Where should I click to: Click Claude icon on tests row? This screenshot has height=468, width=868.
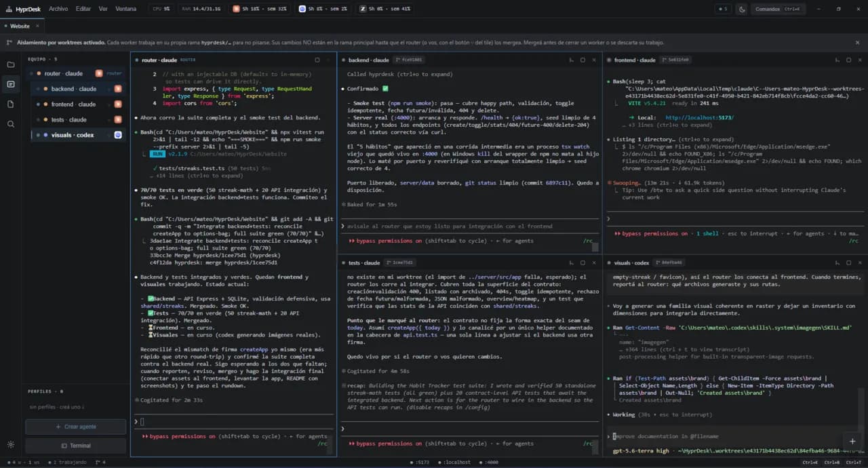[118, 119]
